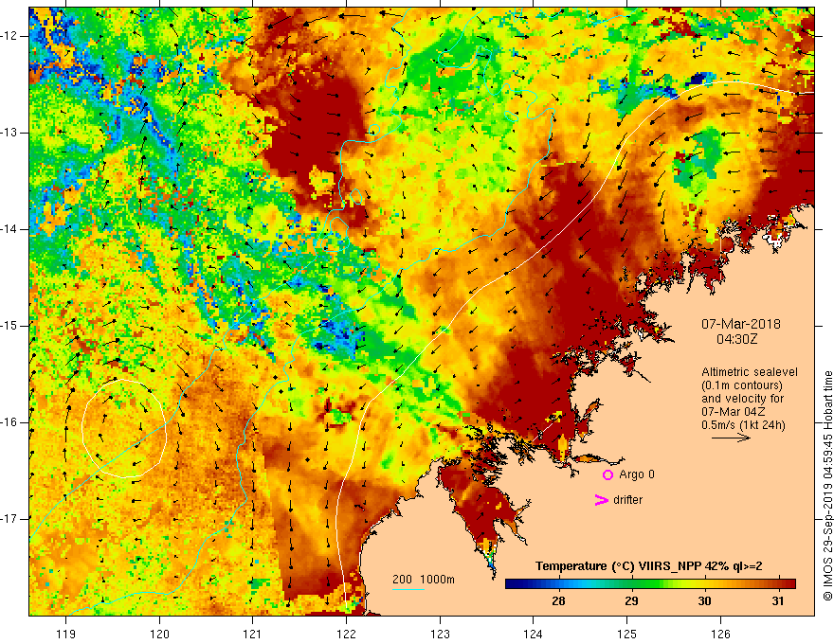Screen dimensions: 834x644
Task: Click 'Temperature (°C) VIIRS_NPP 42% ql>=2' title
Action: (x=648, y=566)
